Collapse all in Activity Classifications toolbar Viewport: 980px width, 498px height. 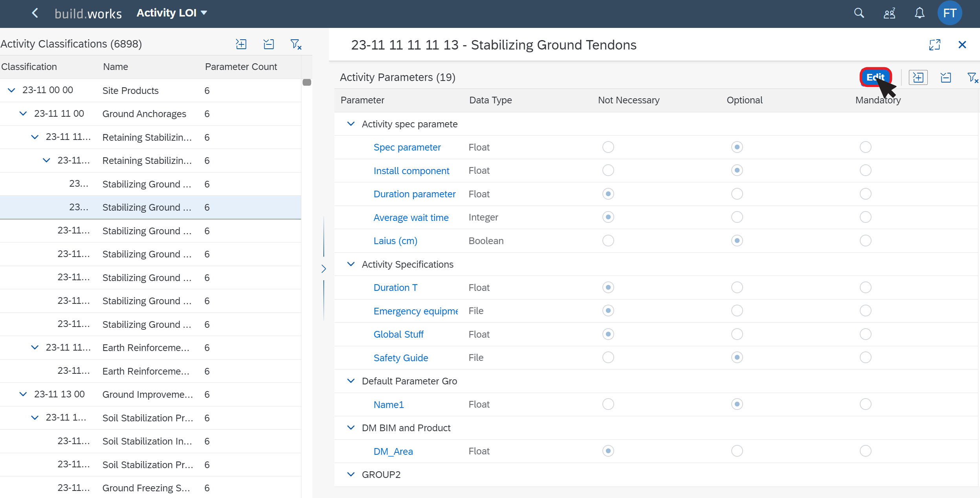tap(269, 44)
